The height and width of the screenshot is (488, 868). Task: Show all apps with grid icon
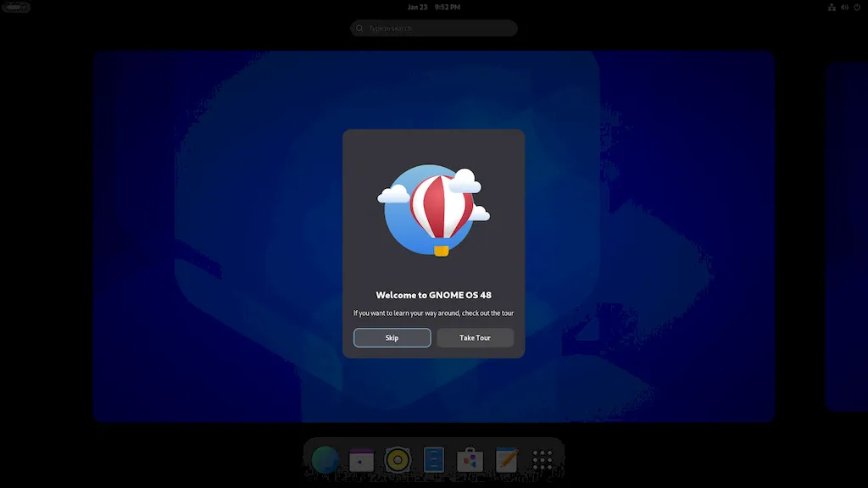[542, 460]
